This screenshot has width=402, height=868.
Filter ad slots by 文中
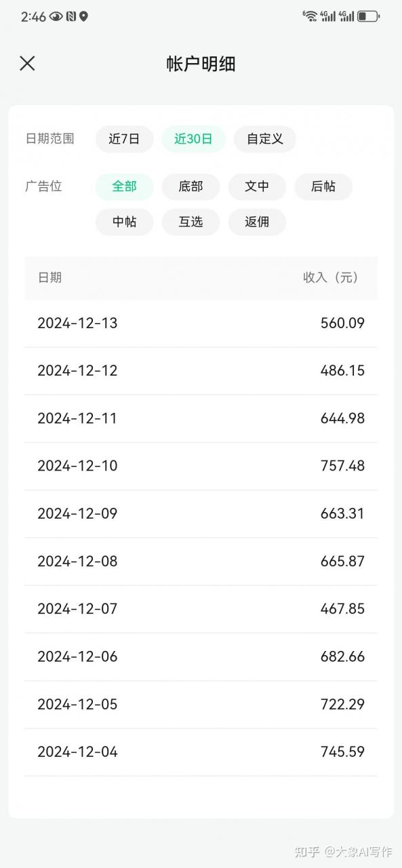pos(257,186)
